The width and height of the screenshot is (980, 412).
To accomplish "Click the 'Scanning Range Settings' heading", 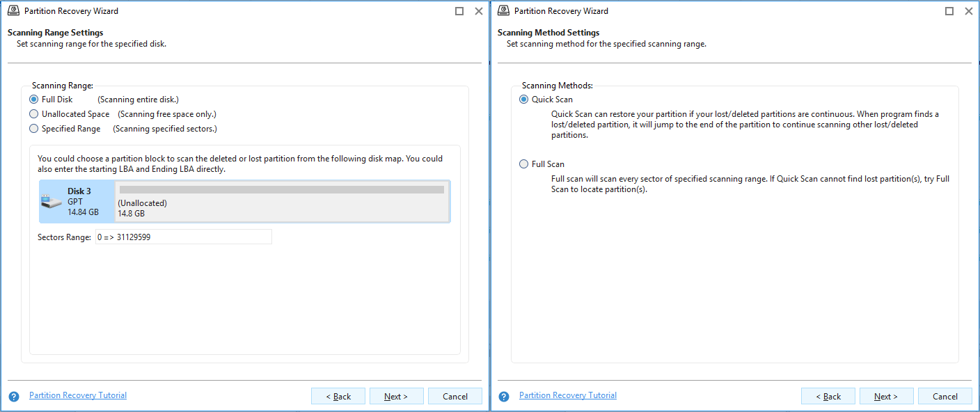I will pos(56,33).
